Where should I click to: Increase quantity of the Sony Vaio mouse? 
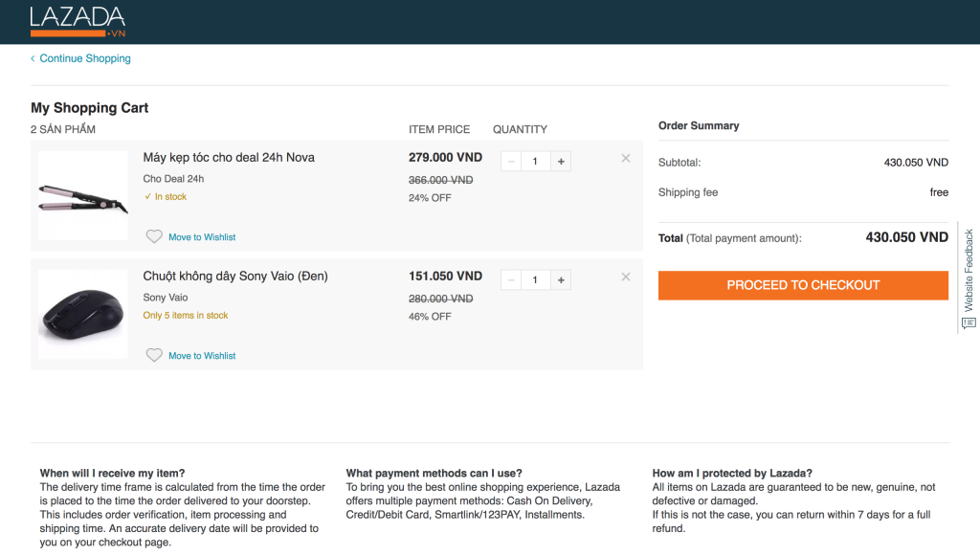(x=562, y=280)
